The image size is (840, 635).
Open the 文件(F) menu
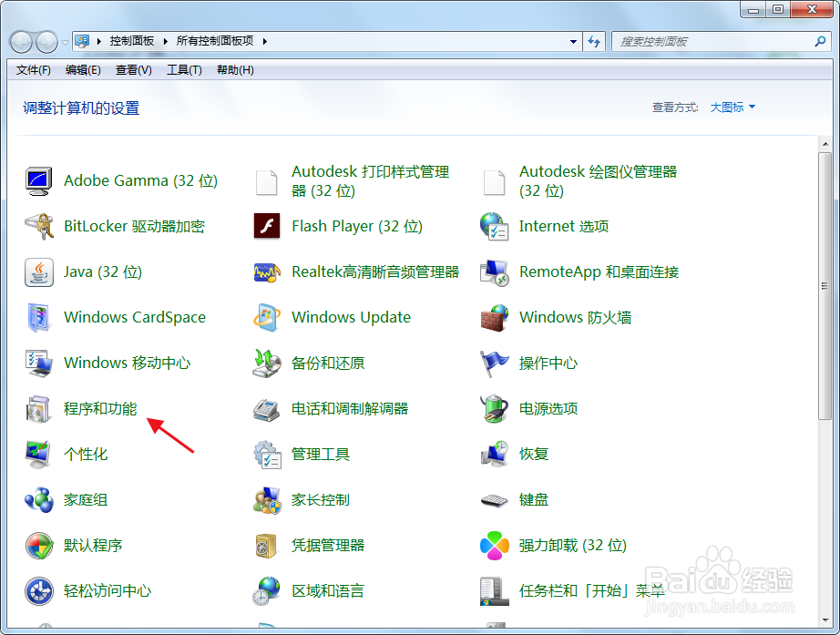(33, 70)
